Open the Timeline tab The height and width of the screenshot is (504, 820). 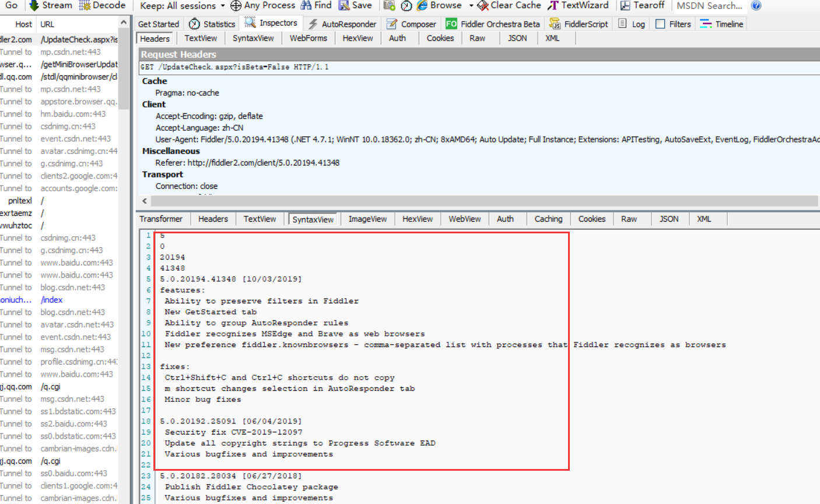(x=722, y=24)
